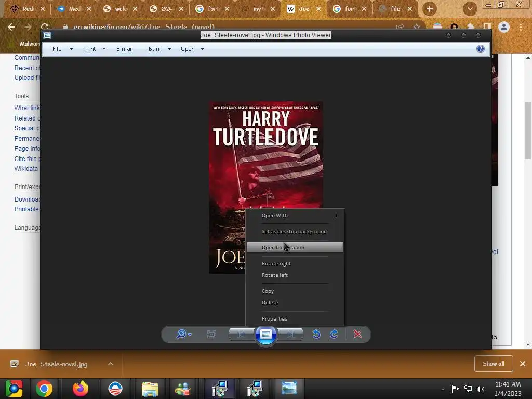Open Chrome tab search chevron
This screenshot has height=399, width=532.
click(x=470, y=9)
